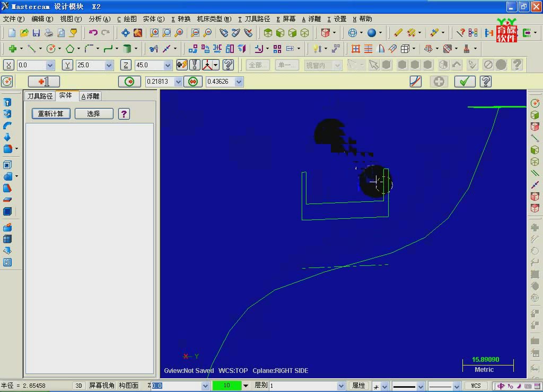Click the 屏幕视角 status bar button
The width and height of the screenshot is (543, 392).
(101, 386)
